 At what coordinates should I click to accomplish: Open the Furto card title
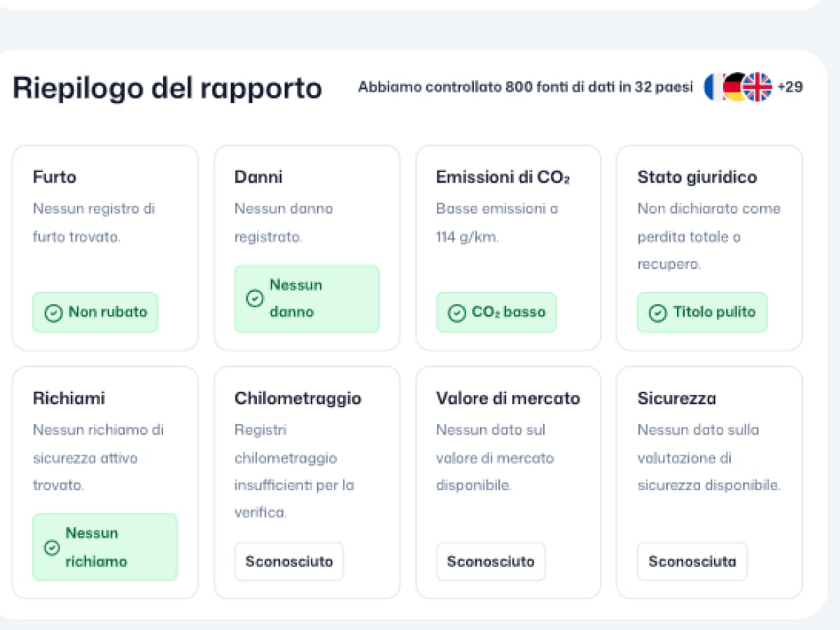click(55, 177)
